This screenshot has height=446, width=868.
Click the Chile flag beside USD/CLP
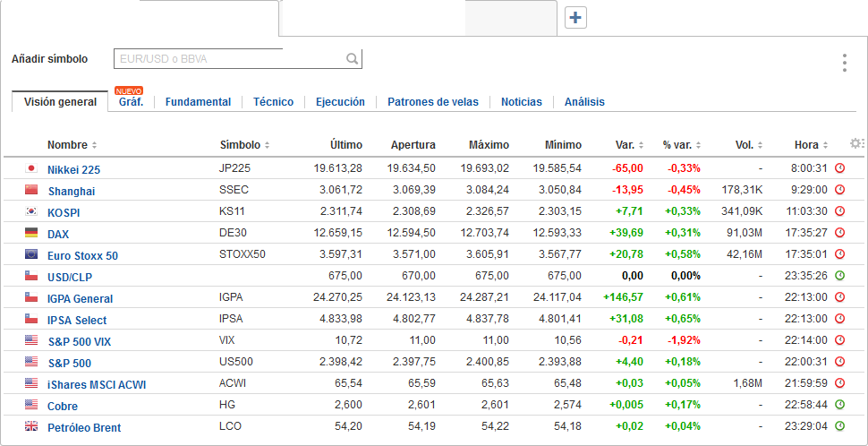coord(31,275)
